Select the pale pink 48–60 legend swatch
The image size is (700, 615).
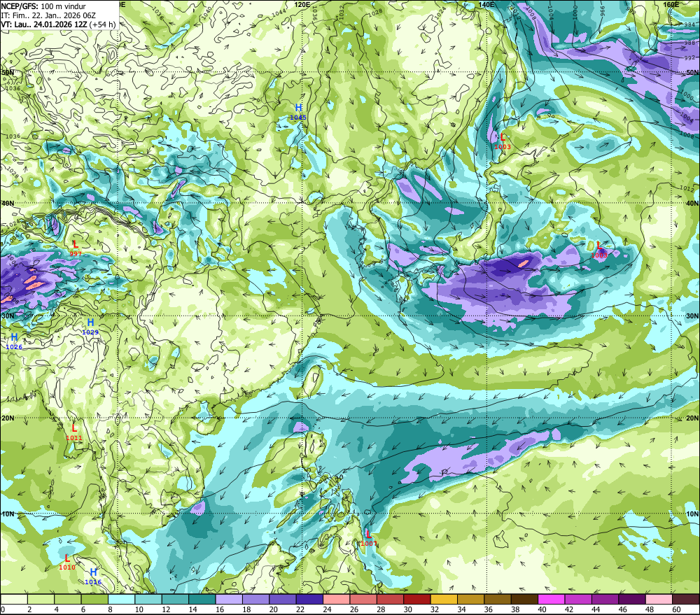tap(659, 599)
